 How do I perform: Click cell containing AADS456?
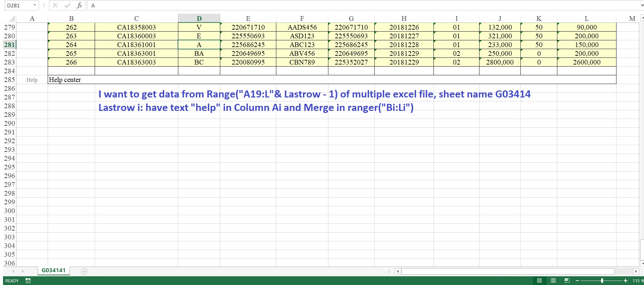pyautogui.click(x=302, y=27)
